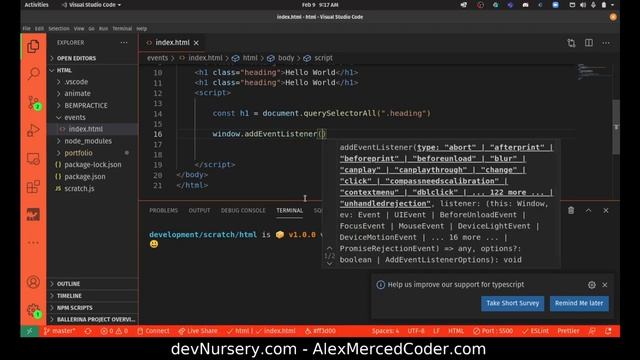Open package-lock.json file
This screenshot has height=360, width=640.
pyautogui.click(x=92, y=164)
